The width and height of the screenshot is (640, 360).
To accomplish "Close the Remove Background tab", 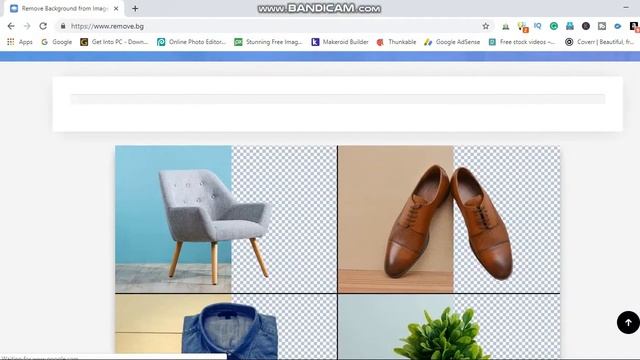I will (x=116, y=8).
